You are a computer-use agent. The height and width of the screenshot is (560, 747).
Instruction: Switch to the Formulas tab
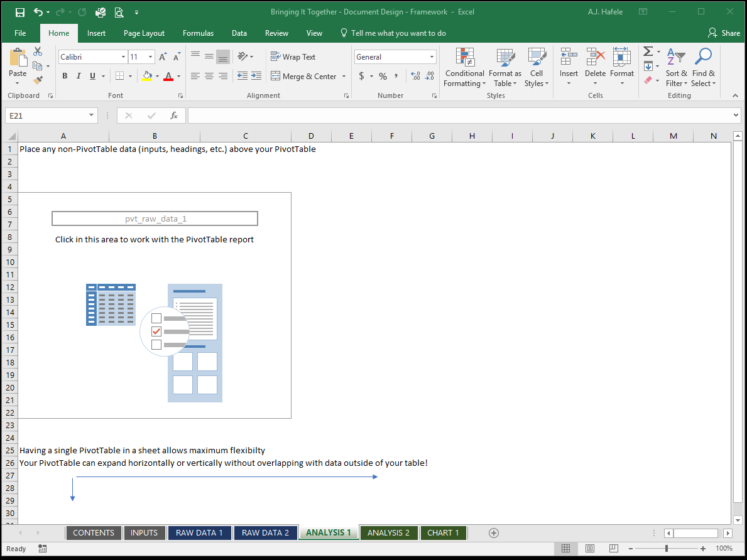pos(198,33)
